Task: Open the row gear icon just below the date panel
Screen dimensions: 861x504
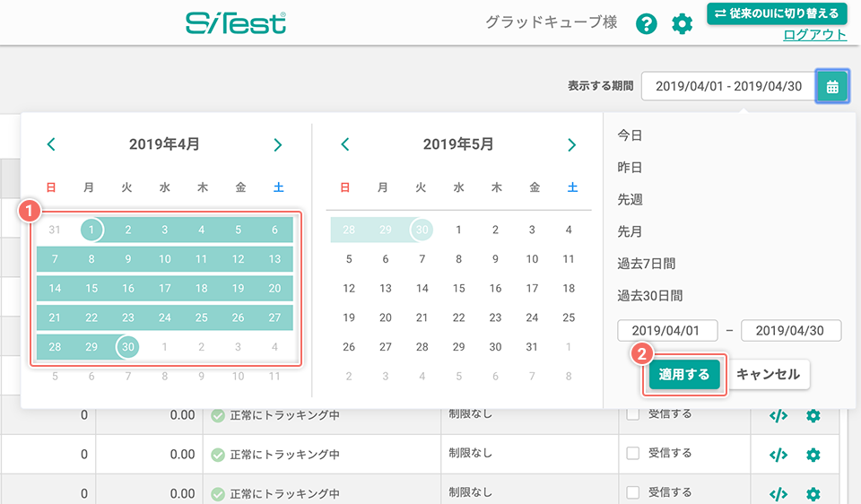Action: (813, 415)
